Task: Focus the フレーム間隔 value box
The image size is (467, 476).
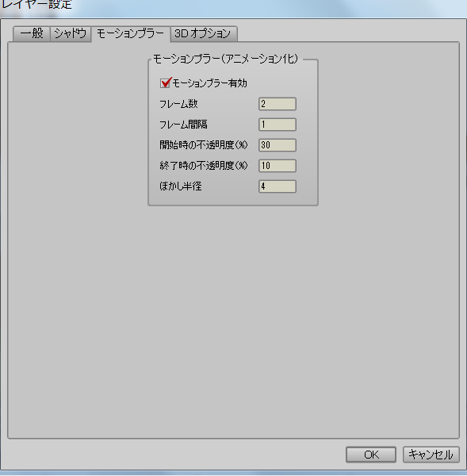Action: click(278, 125)
